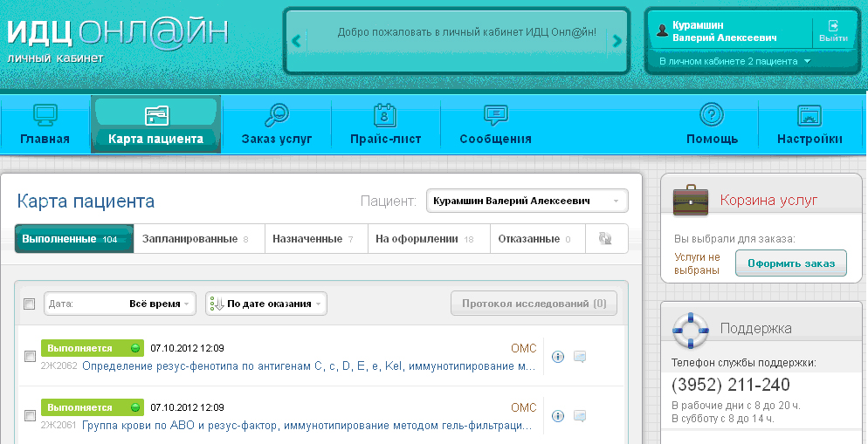This screenshot has height=444, width=868.
Task: Check the box for service 2Ж2062
Action: pos(30,356)
